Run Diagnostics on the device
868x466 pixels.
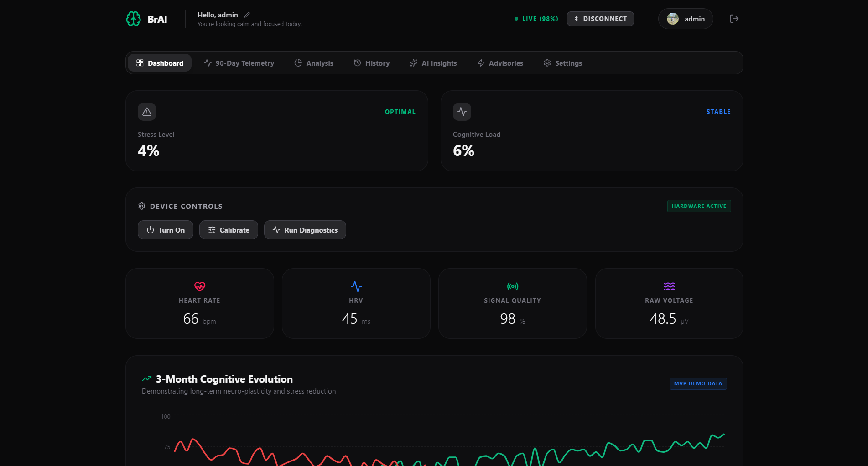click(305, 230)
